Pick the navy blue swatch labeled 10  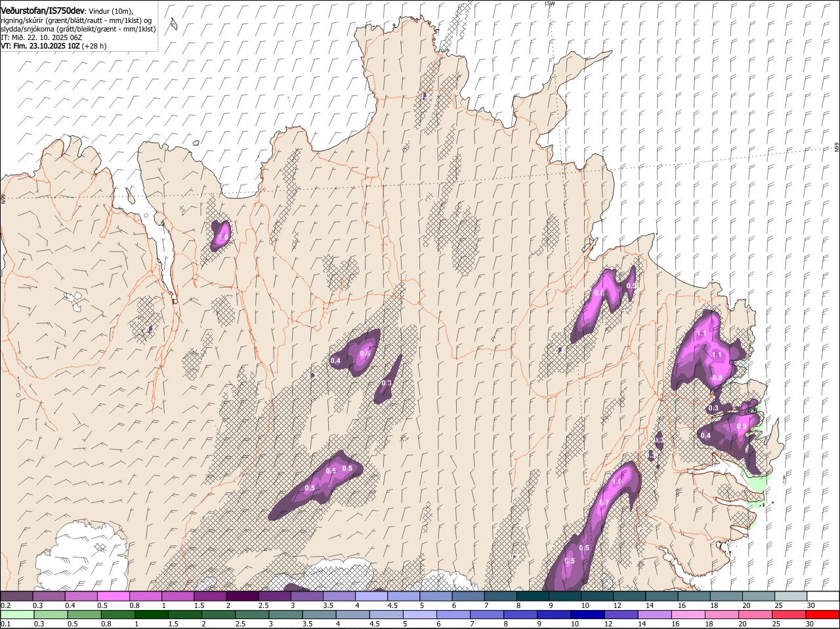[x=588, y=615]
